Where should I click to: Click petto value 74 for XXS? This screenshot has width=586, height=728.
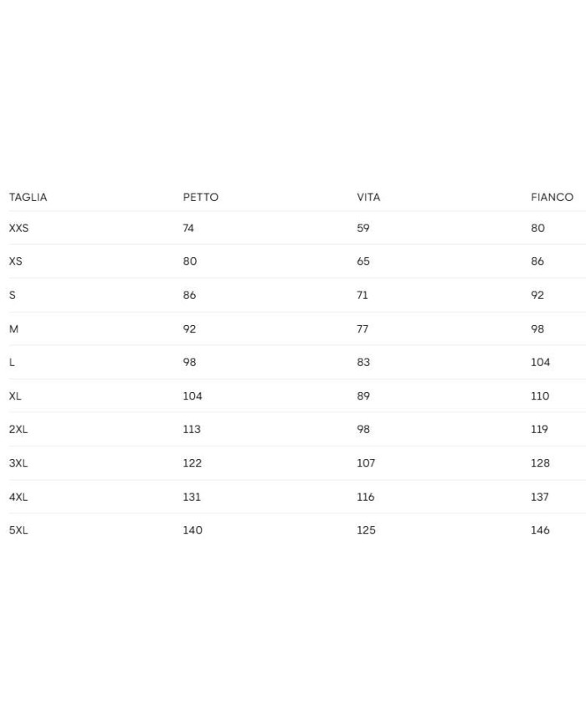coord(188,228)
